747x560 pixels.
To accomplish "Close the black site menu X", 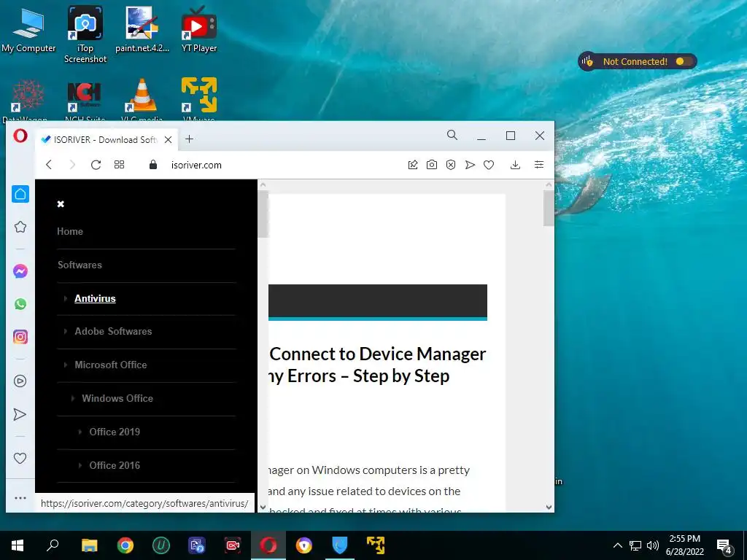I will click(x=61, y=204).
